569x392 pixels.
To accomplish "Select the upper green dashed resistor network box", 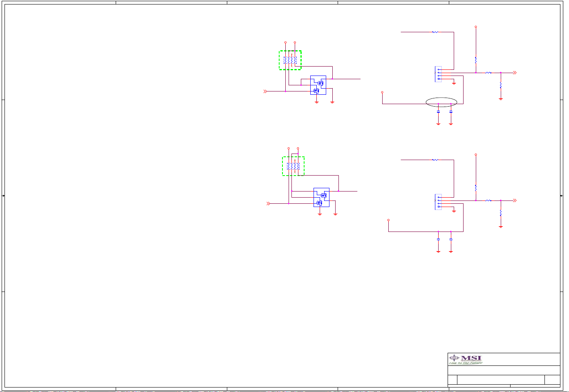I will [x=290, y=60].
